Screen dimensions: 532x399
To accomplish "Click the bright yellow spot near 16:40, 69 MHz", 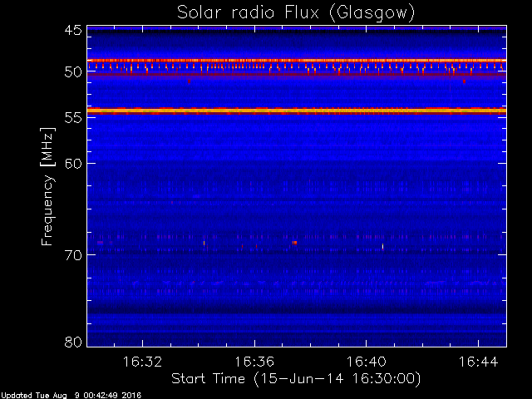I will pos(382,246).
